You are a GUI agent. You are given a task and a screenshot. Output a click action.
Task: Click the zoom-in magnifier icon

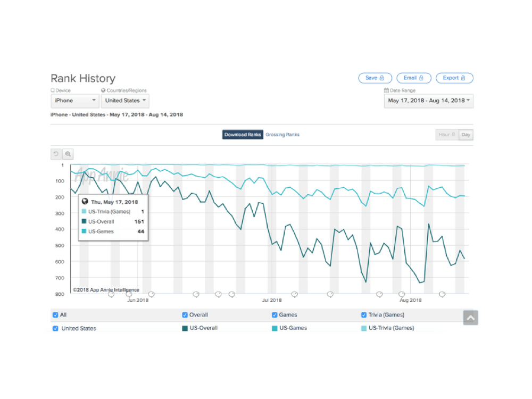tap(68, 154)
